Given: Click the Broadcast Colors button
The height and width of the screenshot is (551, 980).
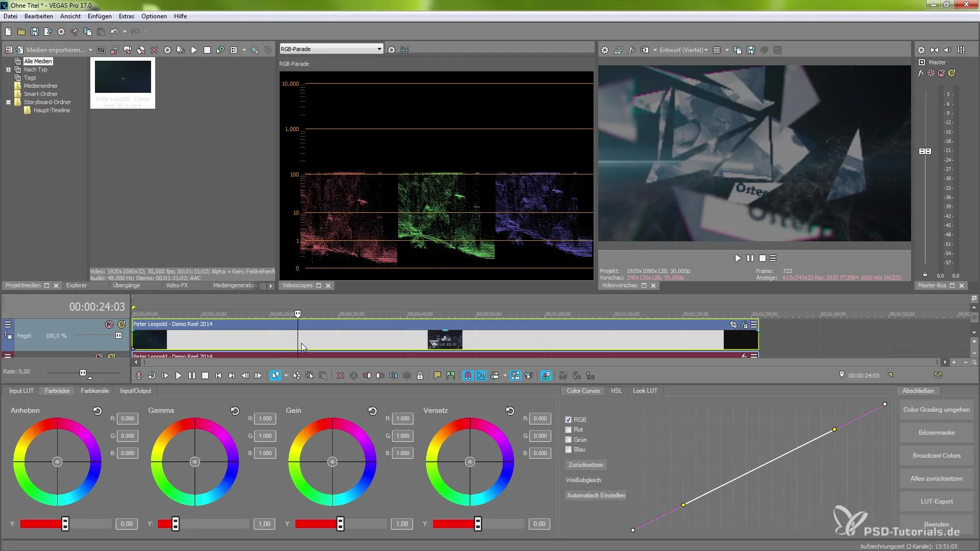Looking at the screenshot, I should 937,456.
